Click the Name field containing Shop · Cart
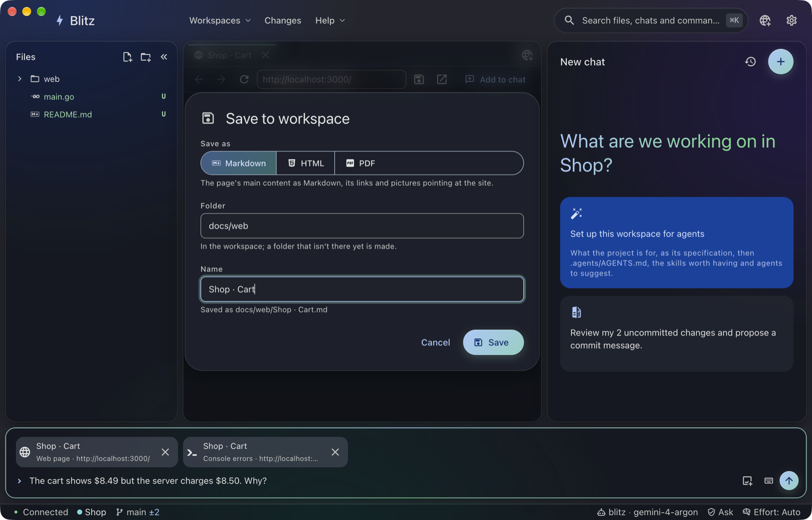Screen dimensions: 812x520 tap(362, 289)
